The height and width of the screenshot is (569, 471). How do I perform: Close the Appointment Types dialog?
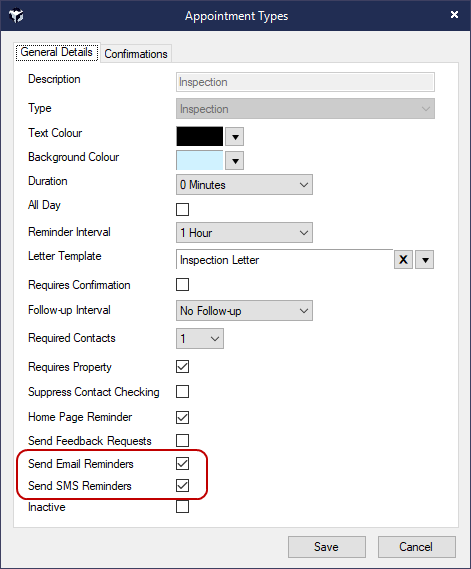coord(454,15)
